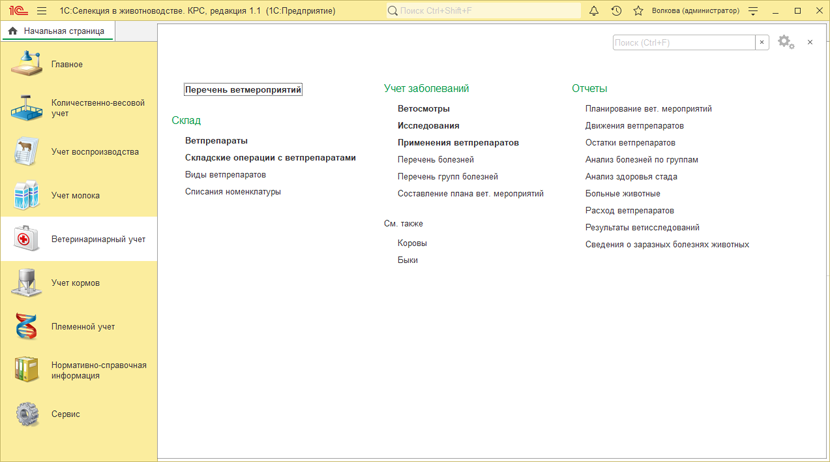Click the notifications bell icon
The height and width of the screenshot is (462, 830).
(x=593, y=11)
